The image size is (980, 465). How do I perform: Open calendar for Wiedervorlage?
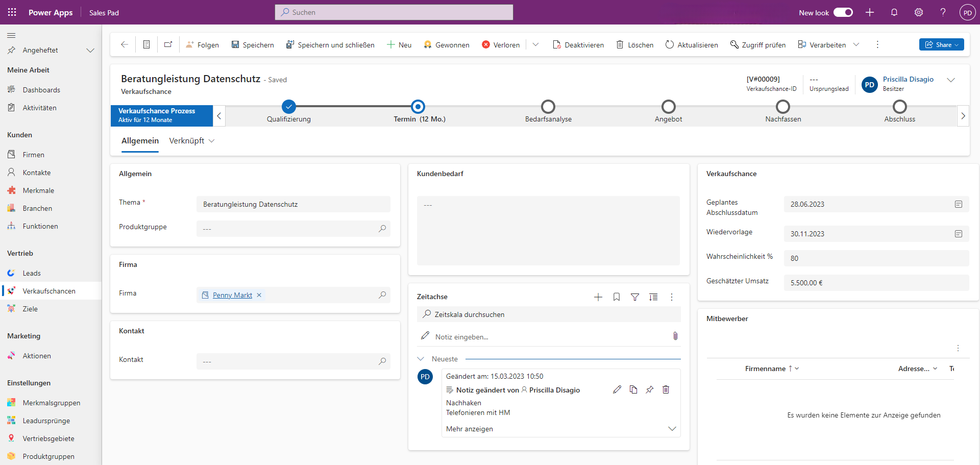(x=959, y=234)
